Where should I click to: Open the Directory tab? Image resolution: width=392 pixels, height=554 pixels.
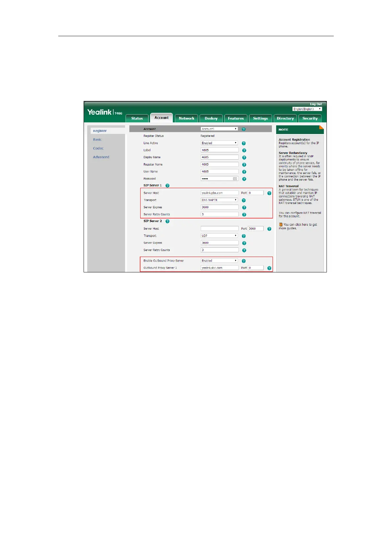tap(285, 118)
